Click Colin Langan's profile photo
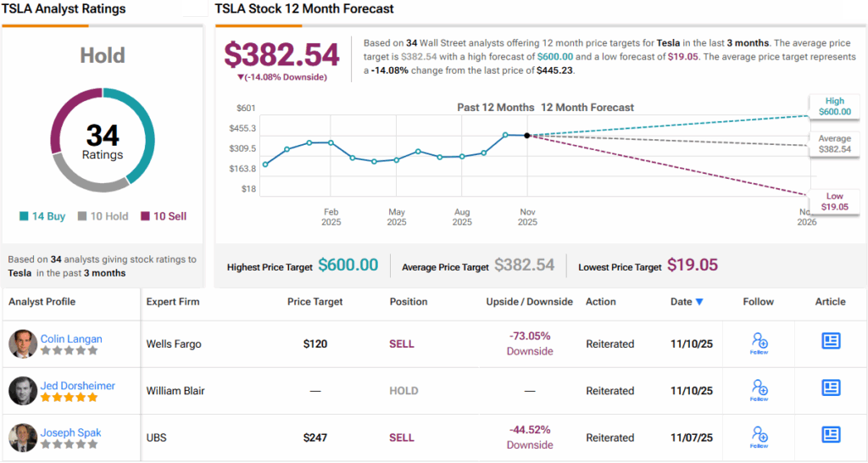This screenshot has width=868, height=463. (x=23, y=343)
